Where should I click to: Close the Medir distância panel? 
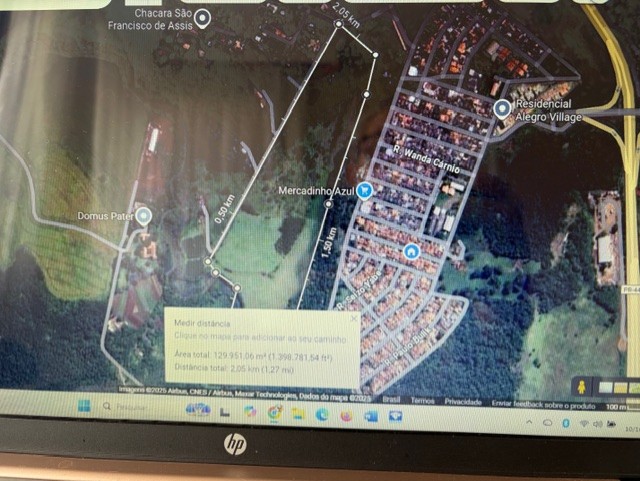352,319
